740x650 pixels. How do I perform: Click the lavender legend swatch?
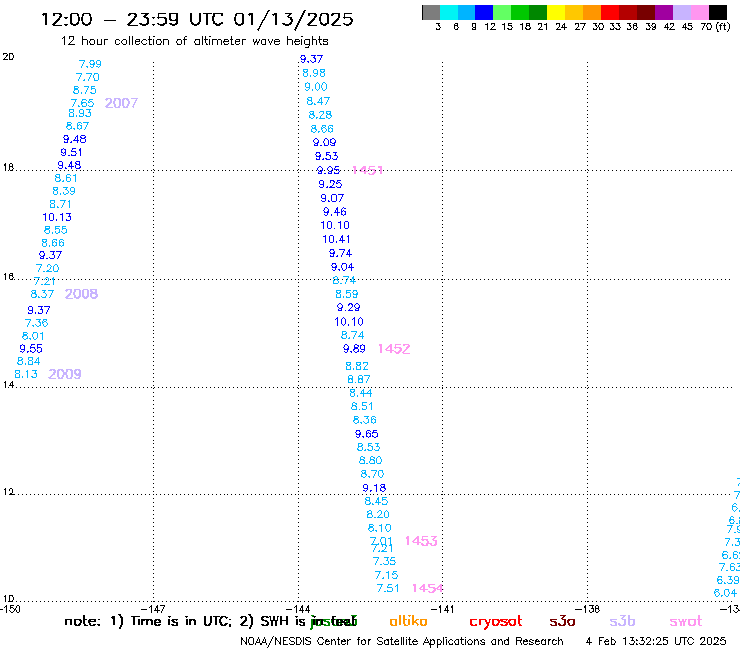pos(682,12)
